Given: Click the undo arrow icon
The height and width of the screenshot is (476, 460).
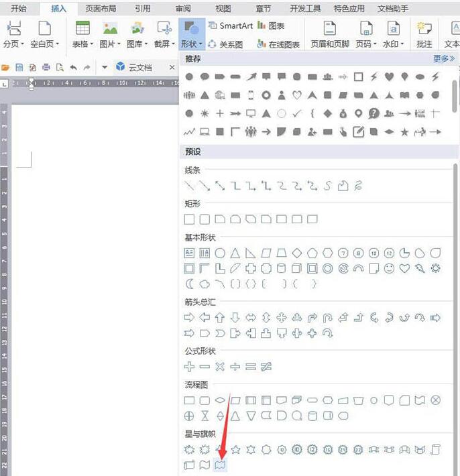Looking at the screenshot, I should tap(73, 68).
